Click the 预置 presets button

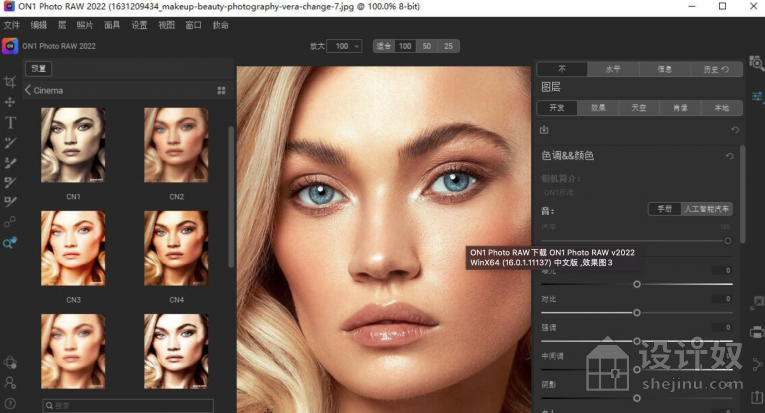pyautogui.click(x=39, y=68)
